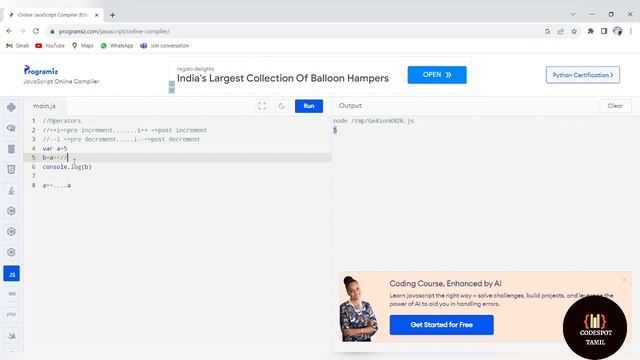Click Get Started for Free button
This screenshot has height=360, width=640.
(x=442, y=325)
